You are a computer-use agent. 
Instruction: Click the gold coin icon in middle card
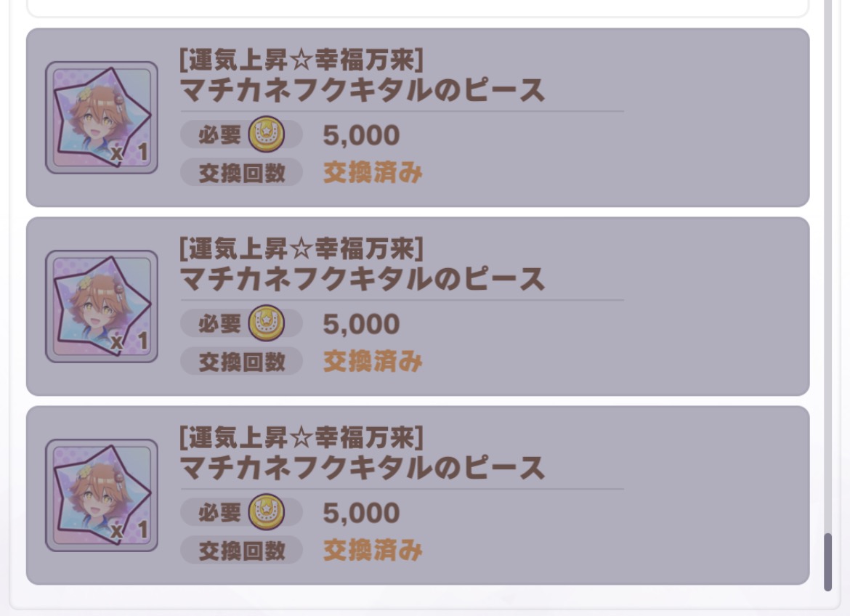tap(267, 324)
